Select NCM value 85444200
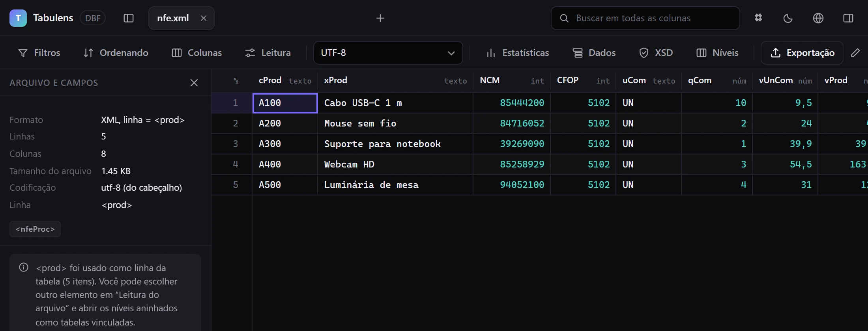This screenshot has height=331, width=868. point(512,103)
